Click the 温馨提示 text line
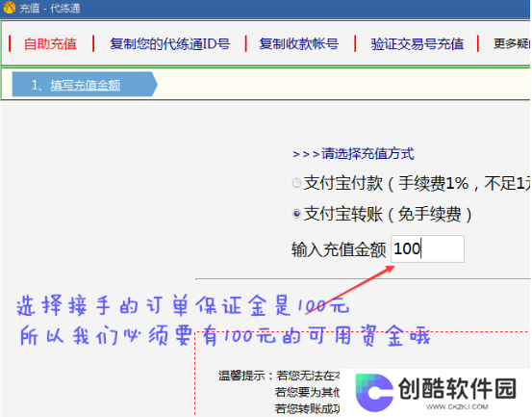 tap(279, 376)
